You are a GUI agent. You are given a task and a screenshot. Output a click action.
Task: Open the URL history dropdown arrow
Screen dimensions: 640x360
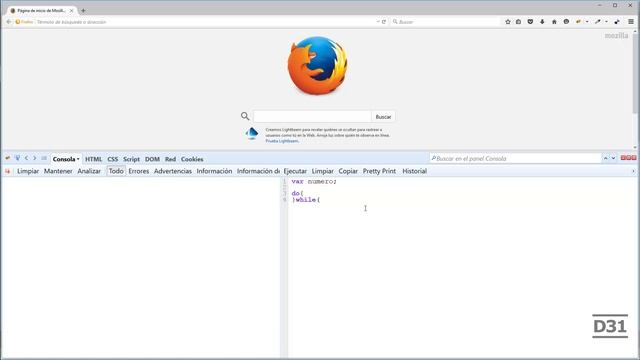tap(378, 22)
